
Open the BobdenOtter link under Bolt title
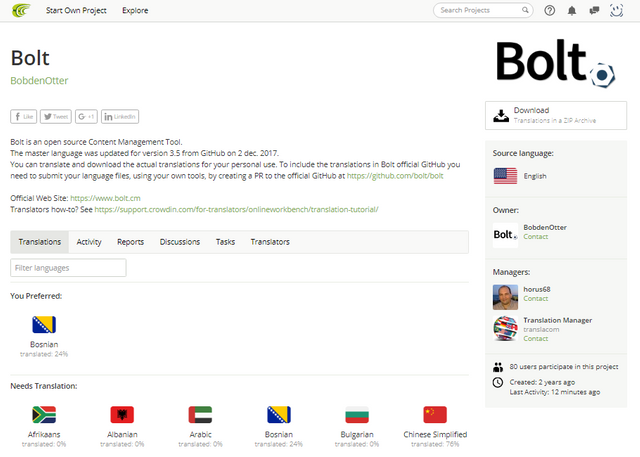tap(39, 81)
